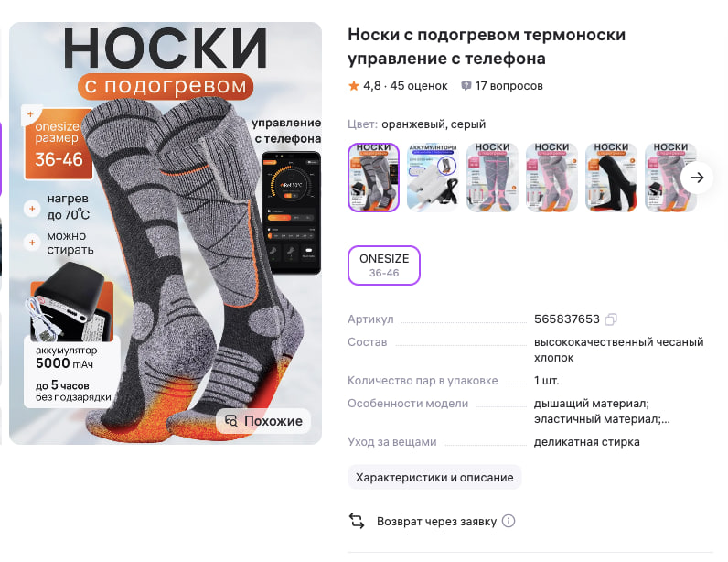This screenshot has width=728, height=562.
Task: Find similar products via Похожие
Action: tap(263, 421)
